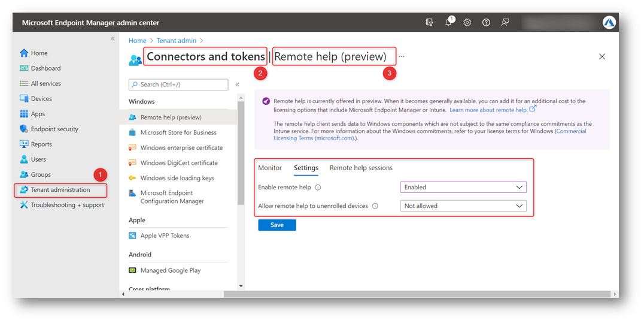Screen dimensions: 644x323
Task: Open Users in the sidebar
Action: pyautogui.click(x=33, y=159)
